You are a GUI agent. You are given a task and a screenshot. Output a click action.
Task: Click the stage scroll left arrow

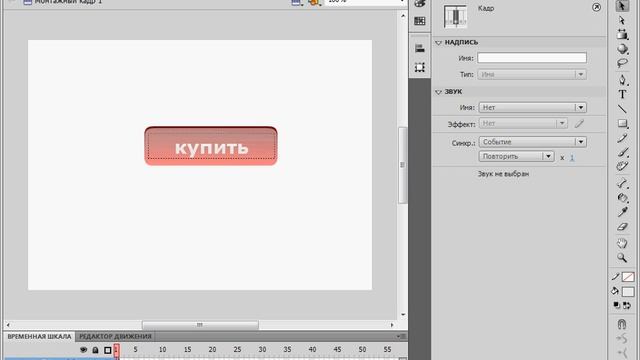pyautogui.click(x=8, y=325)
